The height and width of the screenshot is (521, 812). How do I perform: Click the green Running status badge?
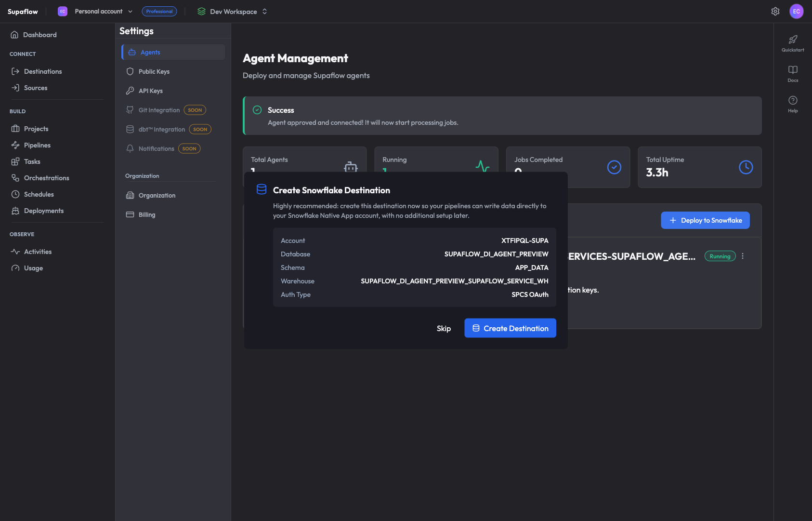coord(720,256)
